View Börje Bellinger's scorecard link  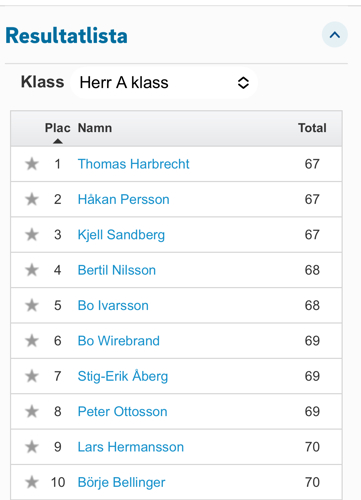tap(121, 482)
